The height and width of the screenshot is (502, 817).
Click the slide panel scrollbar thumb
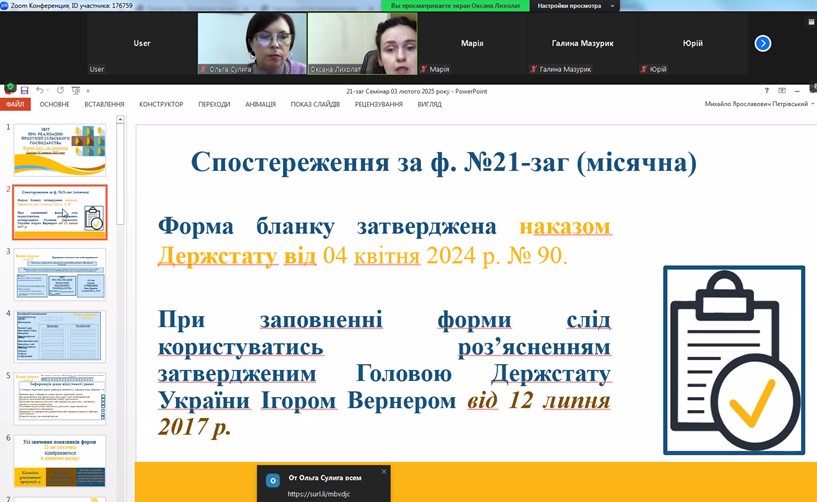(x=120, y=175)
